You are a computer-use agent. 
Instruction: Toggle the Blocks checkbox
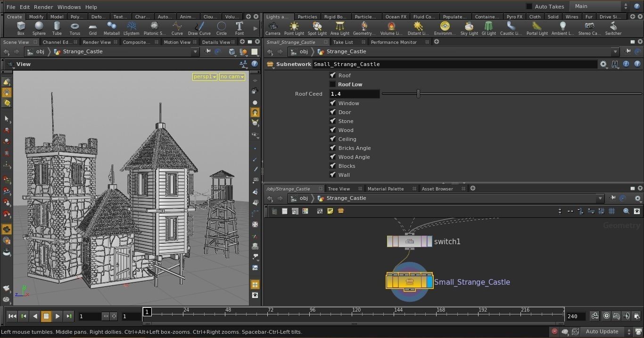click(x=333, y=166)
